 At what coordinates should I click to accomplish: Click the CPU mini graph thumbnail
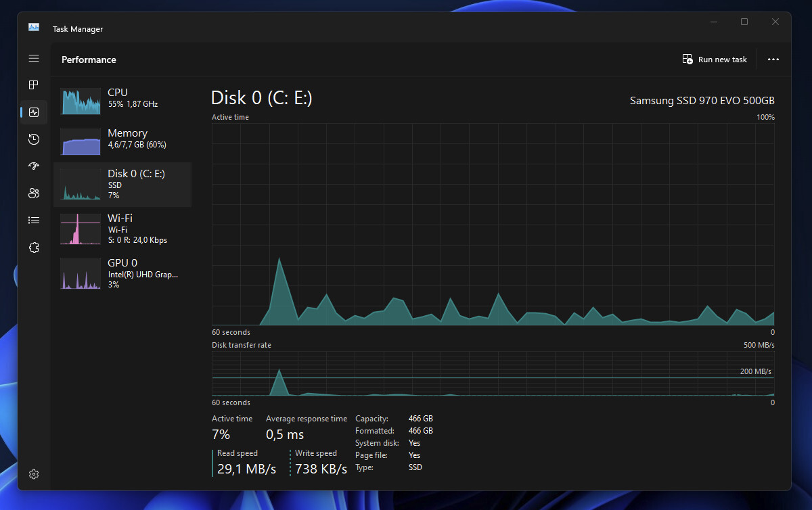click(x=81, y=101)
